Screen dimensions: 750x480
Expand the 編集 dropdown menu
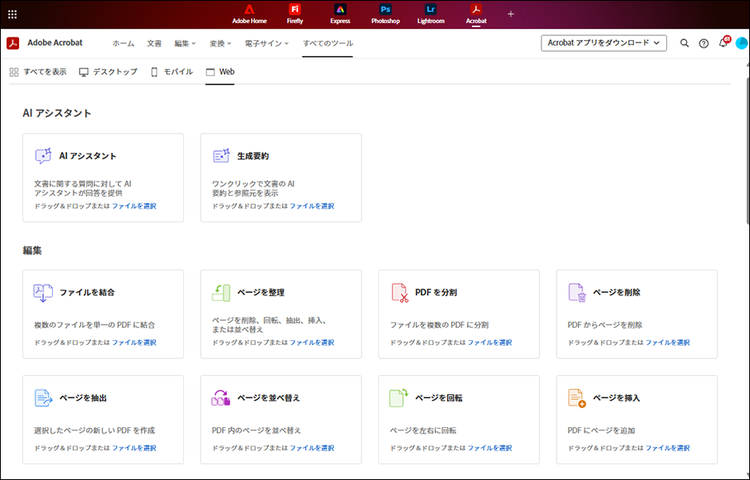[185, 44]
